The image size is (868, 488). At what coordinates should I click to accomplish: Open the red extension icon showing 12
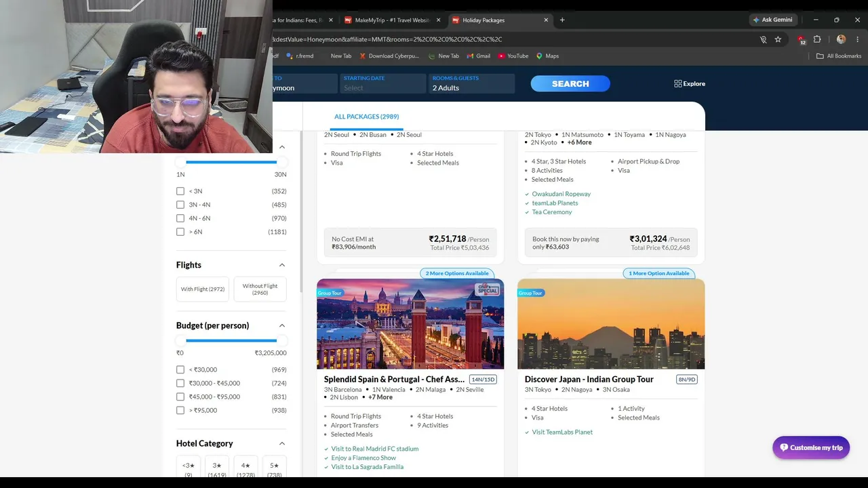click(802, 39)
